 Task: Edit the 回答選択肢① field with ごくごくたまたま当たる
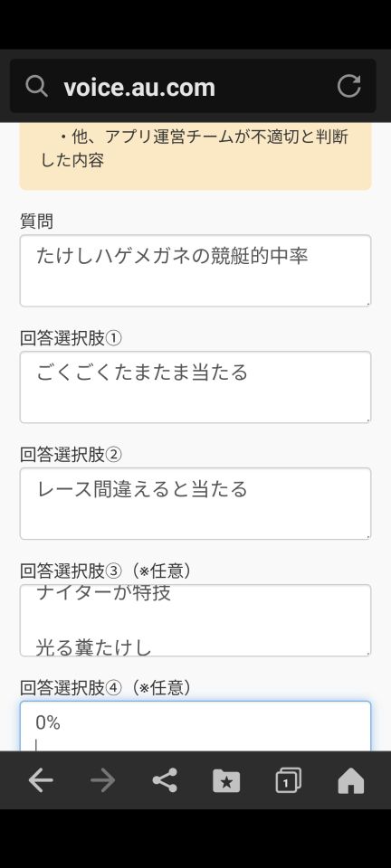(x=195, y=387)
